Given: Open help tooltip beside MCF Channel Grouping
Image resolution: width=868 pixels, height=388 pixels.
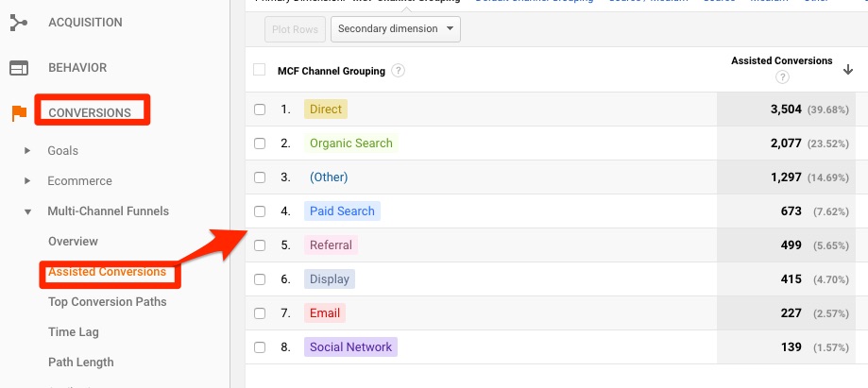Looking at the screenshot, I should pyautogui.click(x=398, y=71).
